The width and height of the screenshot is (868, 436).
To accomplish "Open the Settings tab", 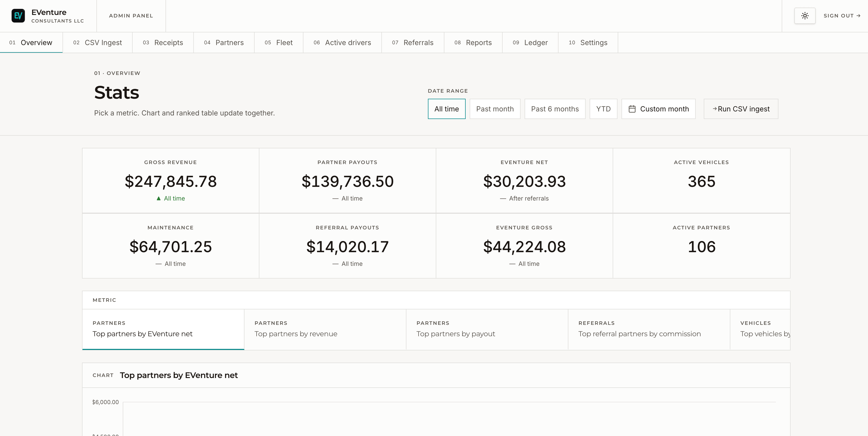I will (x=588, y=43).
